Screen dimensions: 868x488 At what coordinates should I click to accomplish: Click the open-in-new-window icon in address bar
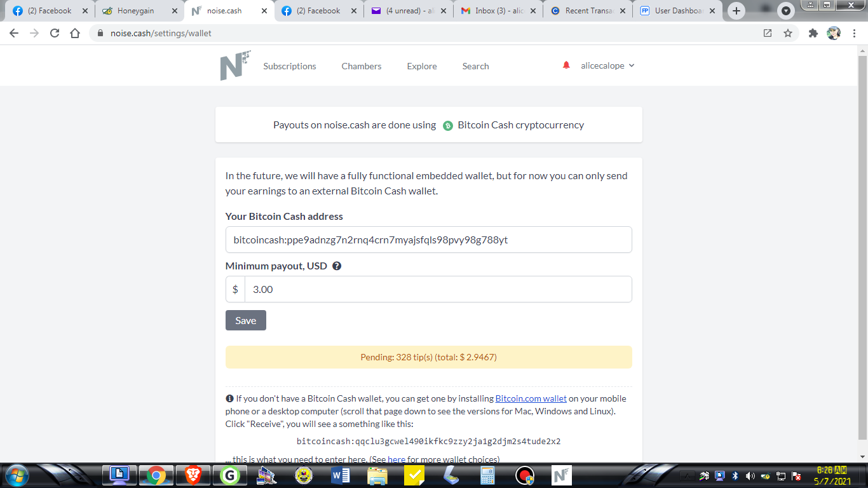pyautogui.click(x=768, y=33)
